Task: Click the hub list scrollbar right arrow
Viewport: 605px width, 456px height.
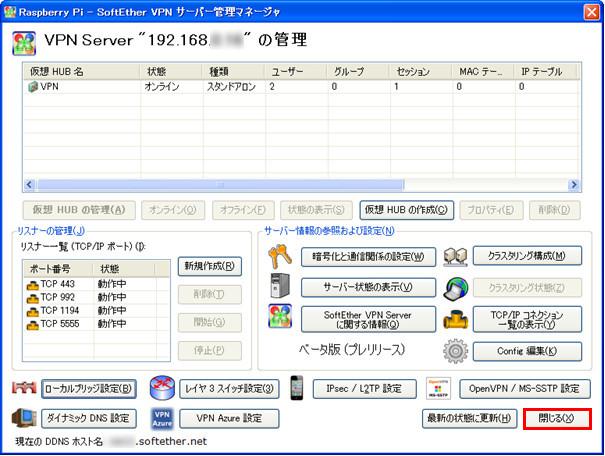Action: coord(574,185)
